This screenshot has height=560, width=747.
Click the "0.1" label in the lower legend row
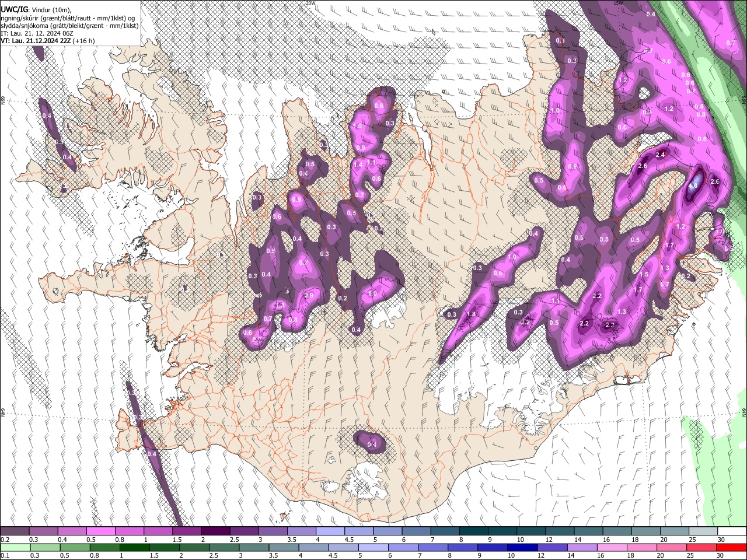(5, 556)
